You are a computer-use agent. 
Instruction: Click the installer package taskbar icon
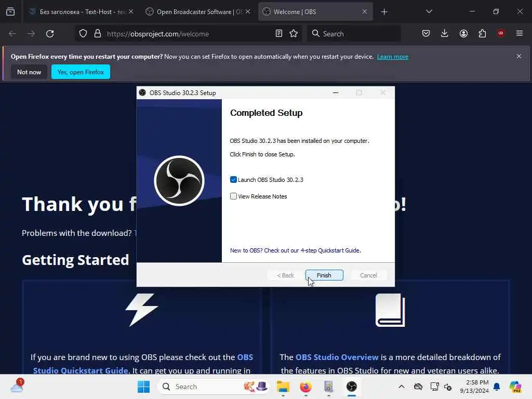point(328,387)
